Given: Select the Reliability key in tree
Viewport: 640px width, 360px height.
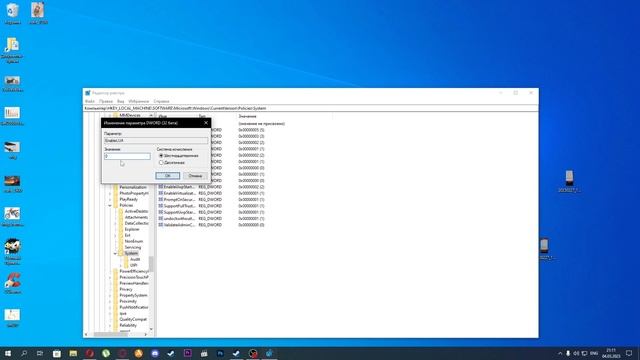Looking at the screenshot, I should pos(128,325).
